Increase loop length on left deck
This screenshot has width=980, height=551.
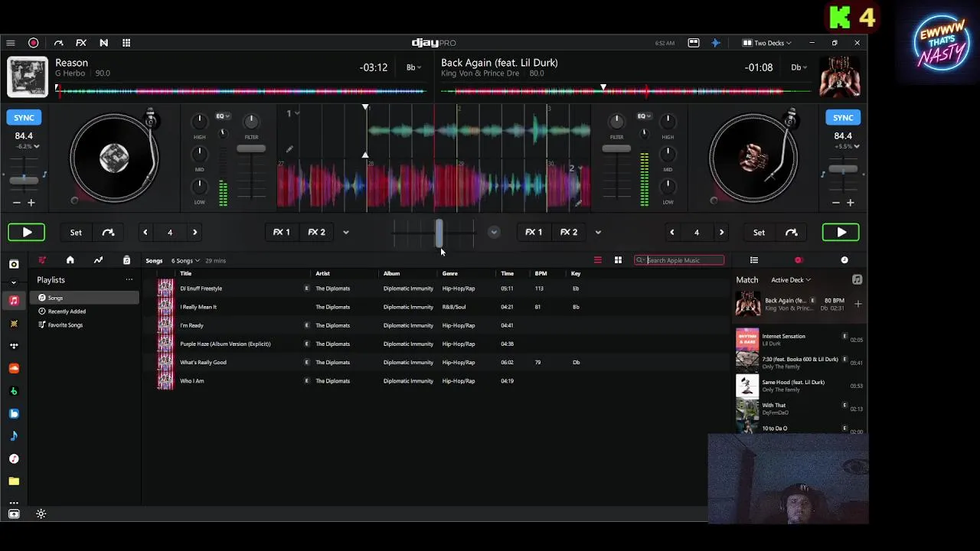click(194, 233)
